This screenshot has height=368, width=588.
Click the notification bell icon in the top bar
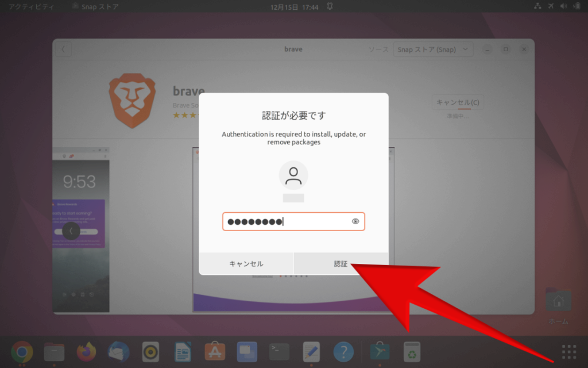[x=330, y=6]
